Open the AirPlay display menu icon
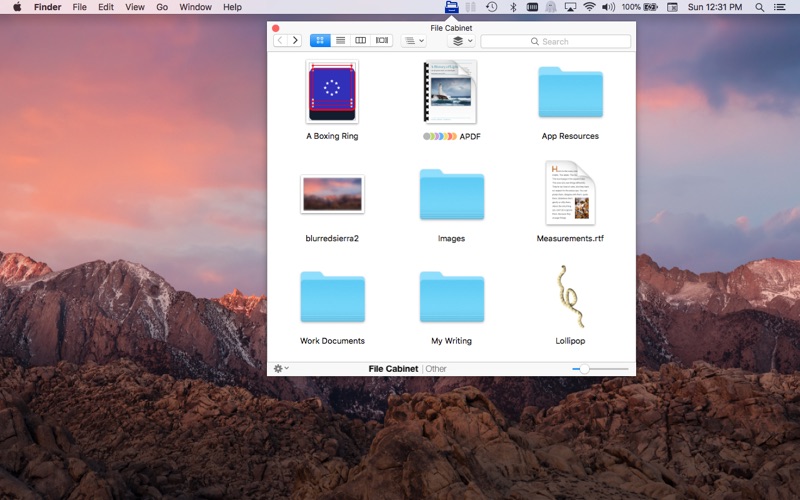This screenshot has width=800, height=500. coord(570,7)
